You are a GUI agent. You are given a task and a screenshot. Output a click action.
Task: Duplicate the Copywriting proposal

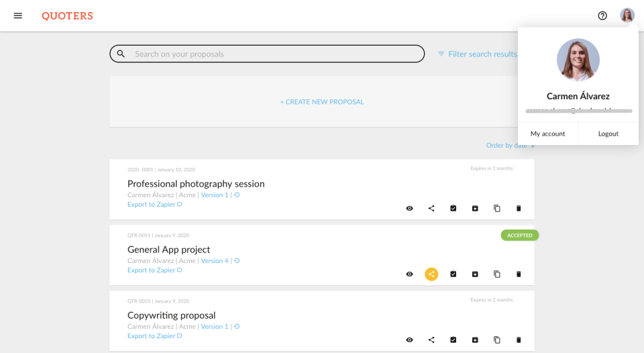[x=497, y=340]
